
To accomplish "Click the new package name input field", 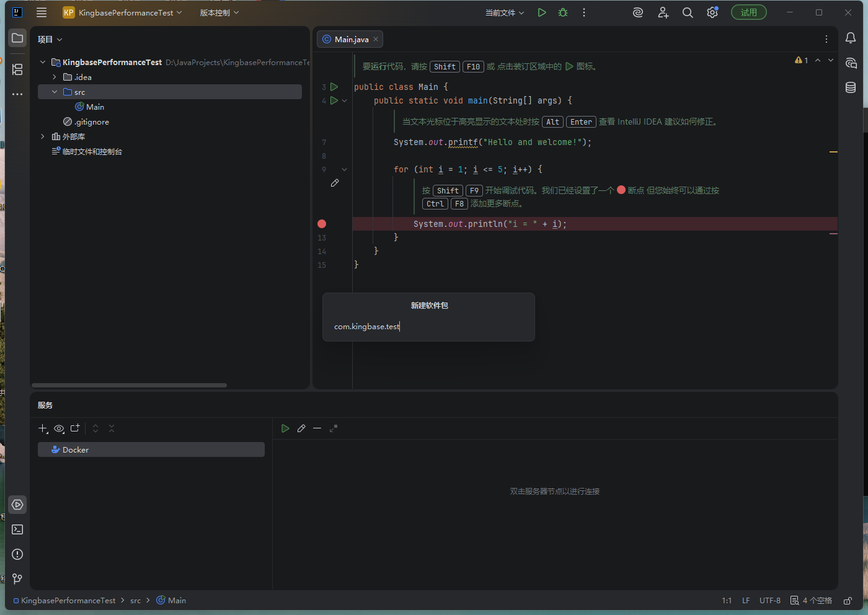I will (428, 326).
